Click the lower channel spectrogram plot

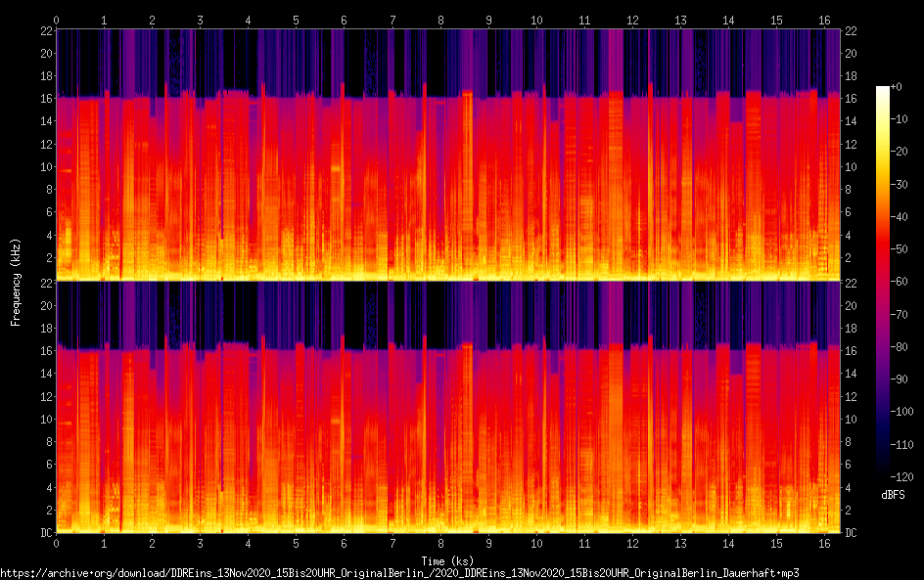click(x=448, y=407)
